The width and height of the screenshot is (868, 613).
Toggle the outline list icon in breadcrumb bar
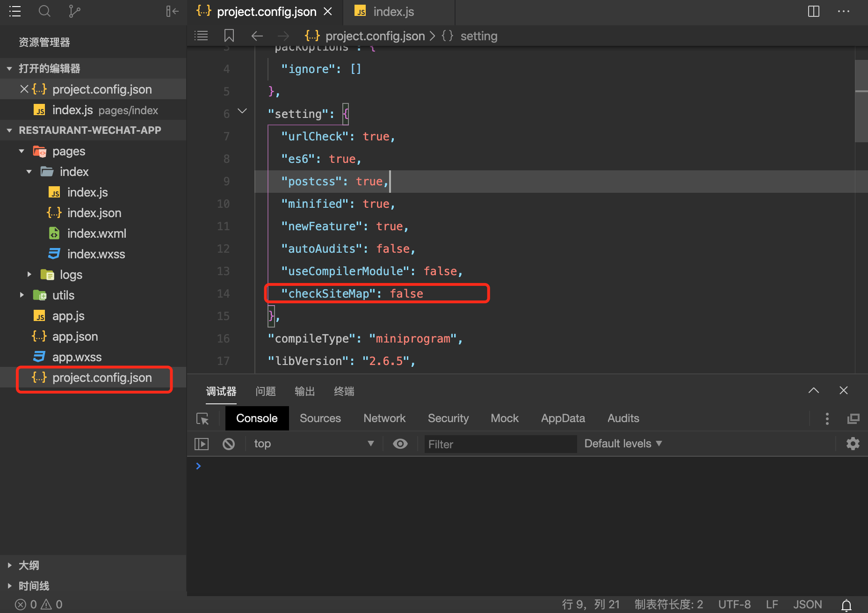(201, 36)
